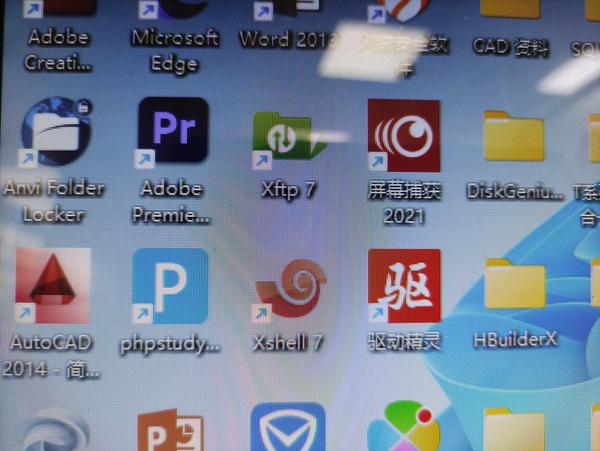Viewport: 600px width, 451px height.
Task: Open the HBuilderX folder icon
Action: 515,283
